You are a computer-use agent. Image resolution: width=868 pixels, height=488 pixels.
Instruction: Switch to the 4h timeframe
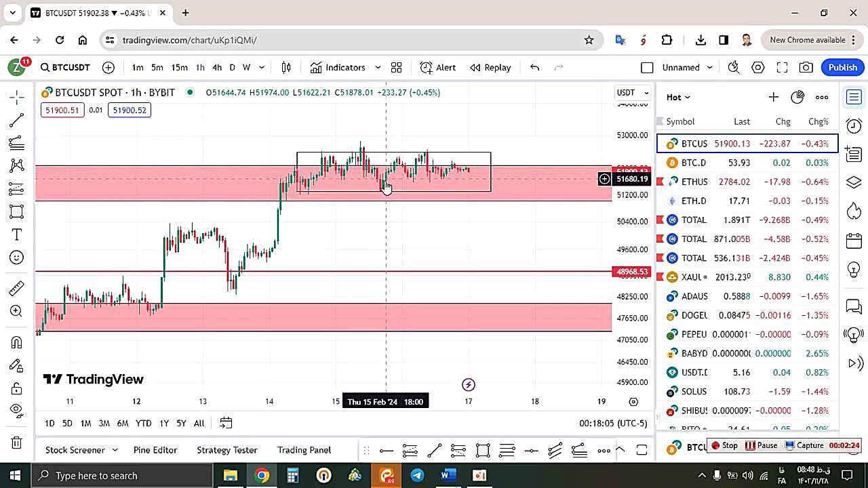tap(217, 67)
